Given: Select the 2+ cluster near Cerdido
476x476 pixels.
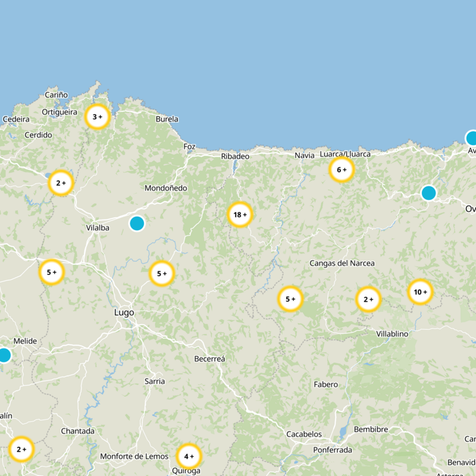Looking at the screenshot, I should [59, 183].
